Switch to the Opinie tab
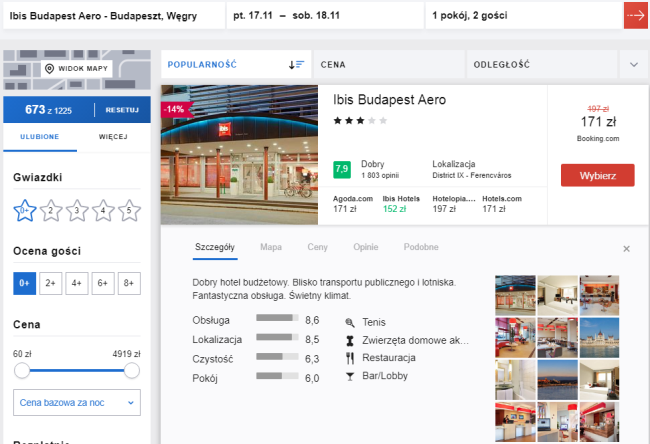The height and width of the screenshot is (444, 650). pyautogui.click(x=365, y=246)
